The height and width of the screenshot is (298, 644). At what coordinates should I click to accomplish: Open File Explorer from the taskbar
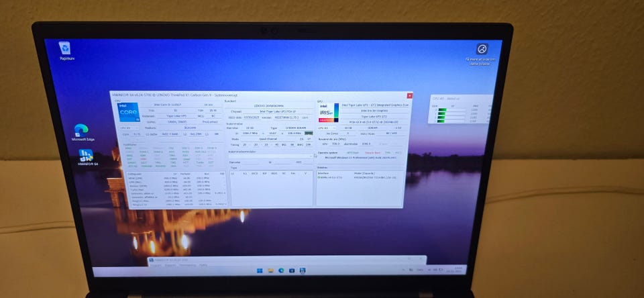pyautogui.click(x=270, y=270)
